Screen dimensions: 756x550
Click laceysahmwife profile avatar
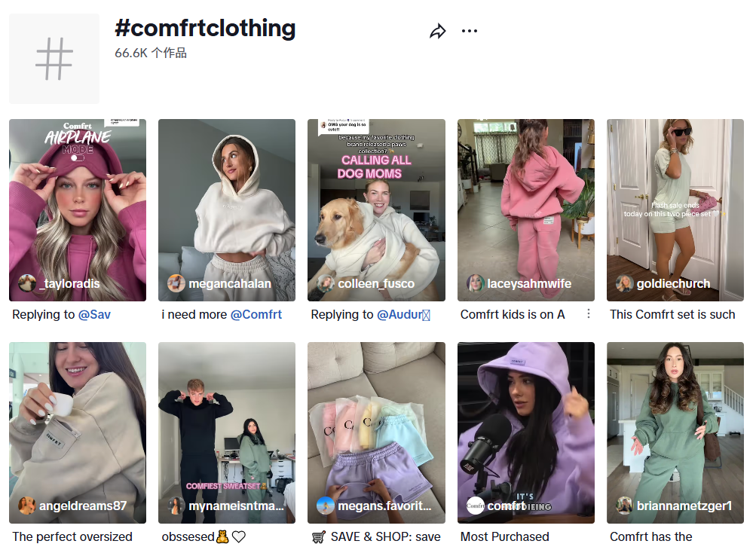[x=475, y=283]
